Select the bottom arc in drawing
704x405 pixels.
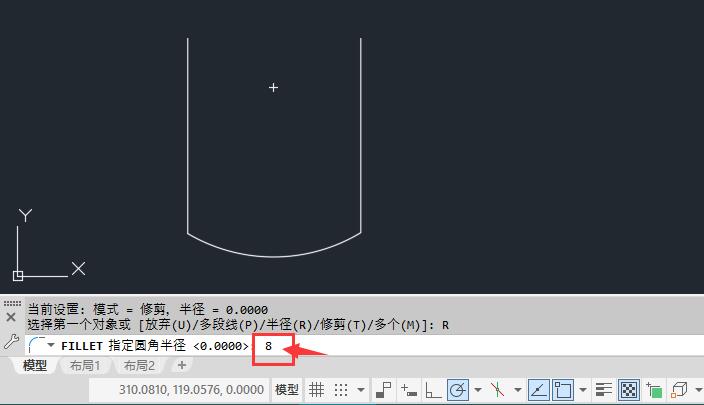click(274, 256)
